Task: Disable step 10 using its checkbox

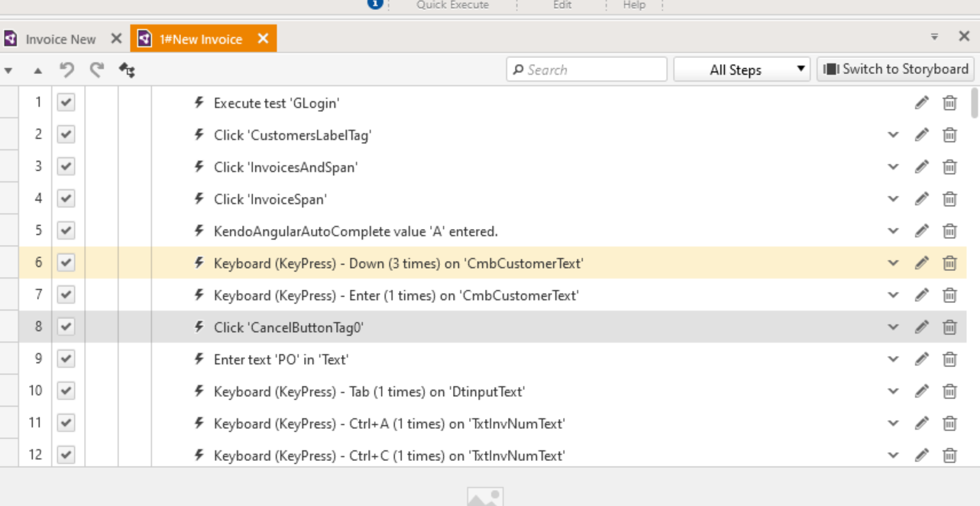Action: click(x=66, y=392)
